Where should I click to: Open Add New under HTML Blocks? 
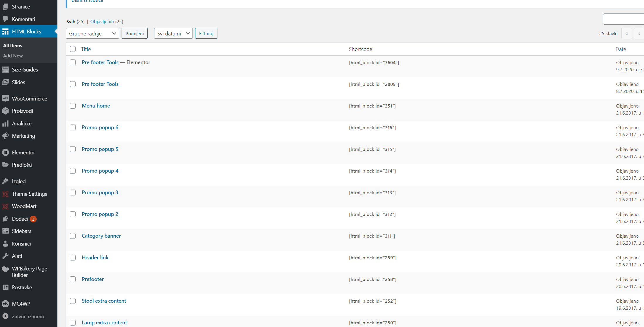tap(13, 56)
